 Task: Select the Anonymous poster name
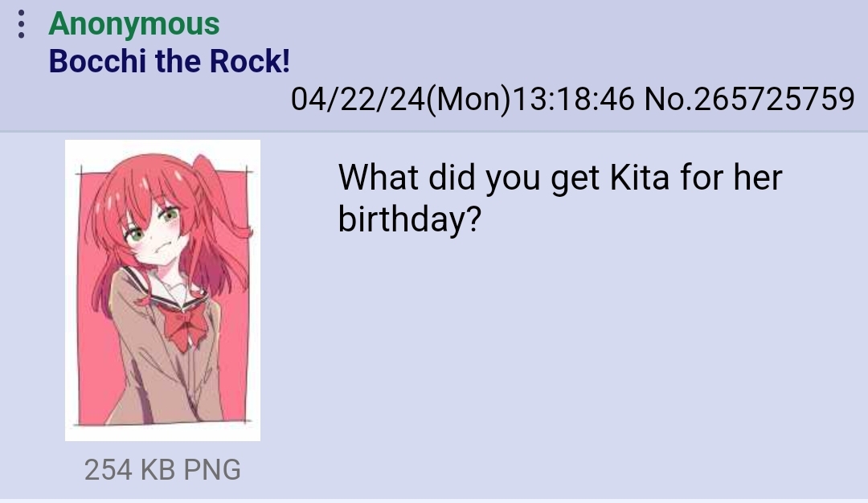(x=134, y=24)
